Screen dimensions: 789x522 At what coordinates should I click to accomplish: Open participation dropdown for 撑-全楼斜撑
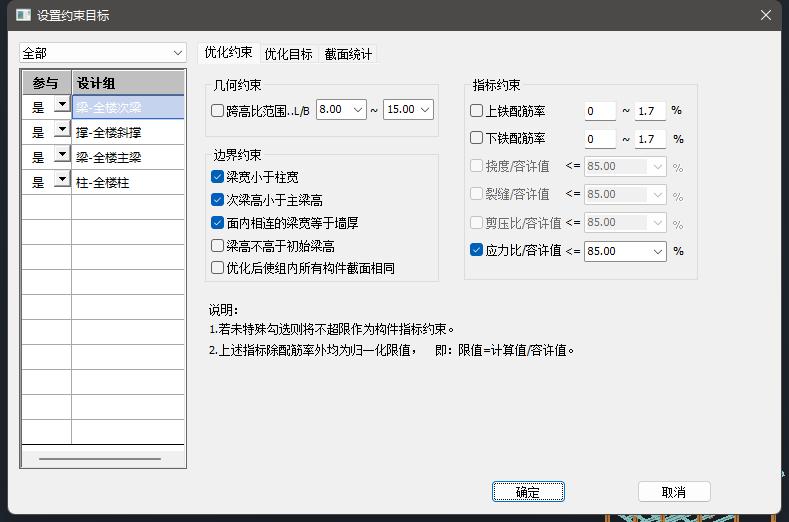point(62,129)
